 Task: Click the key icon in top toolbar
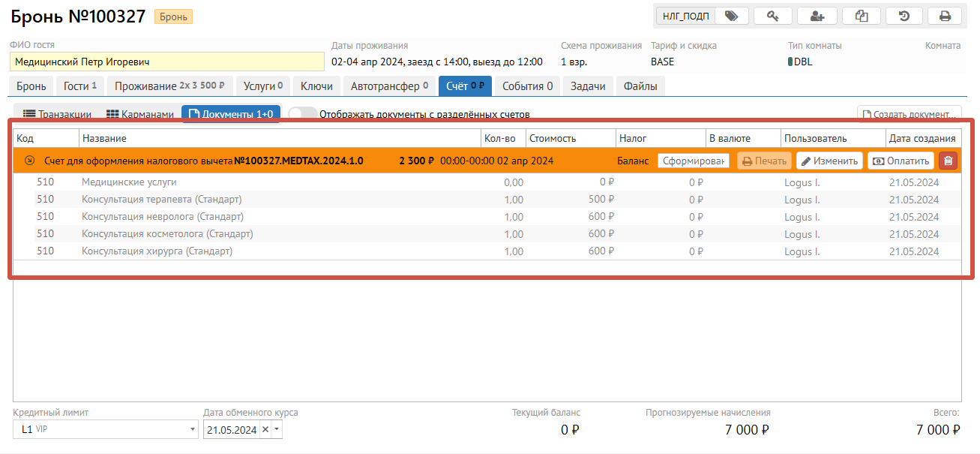click(774, 16)
